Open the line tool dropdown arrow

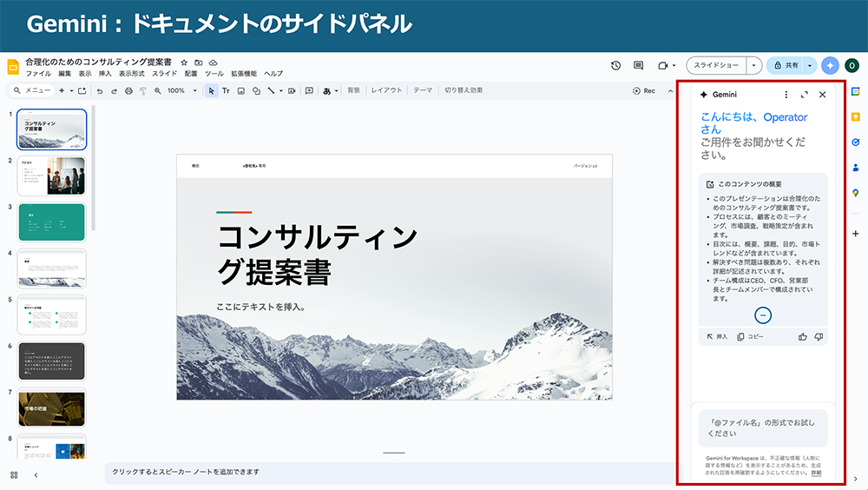point(280,90)
